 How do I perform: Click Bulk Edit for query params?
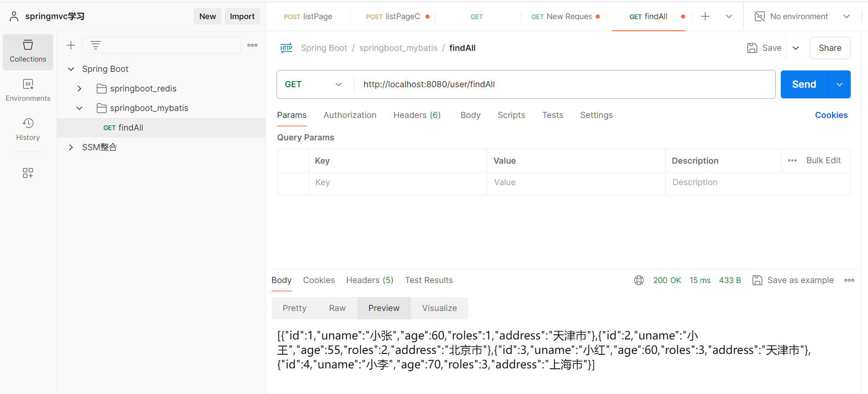tap(823, 160)
